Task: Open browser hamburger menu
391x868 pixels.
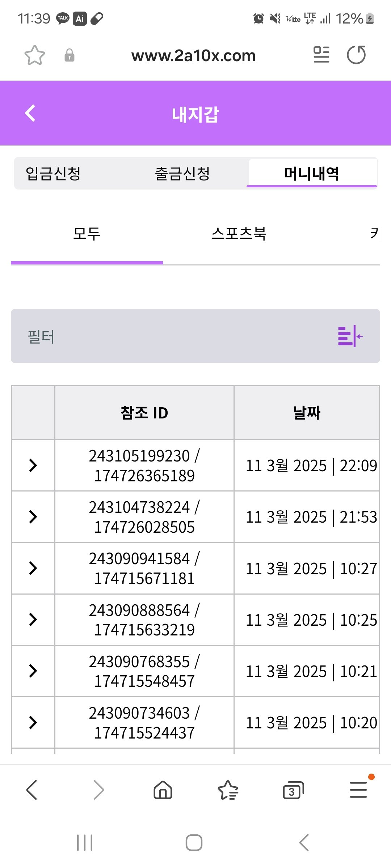Action: pyautogui.click(x=358, y=790)
